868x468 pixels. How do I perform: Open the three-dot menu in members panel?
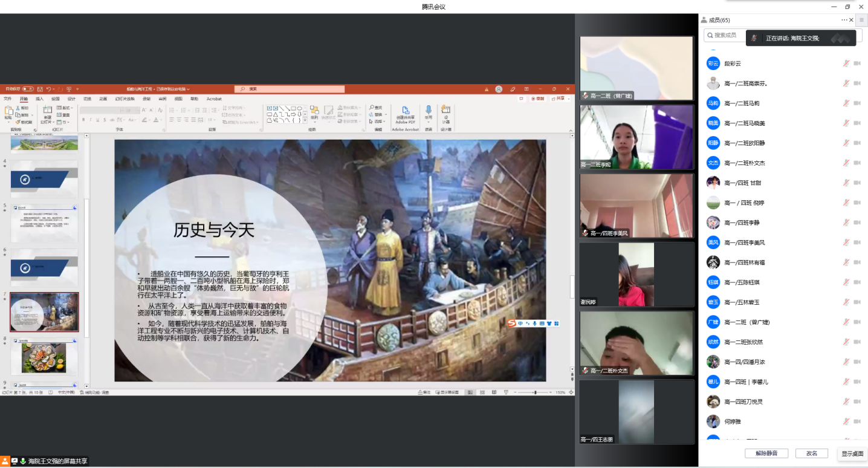coord(844,20)
